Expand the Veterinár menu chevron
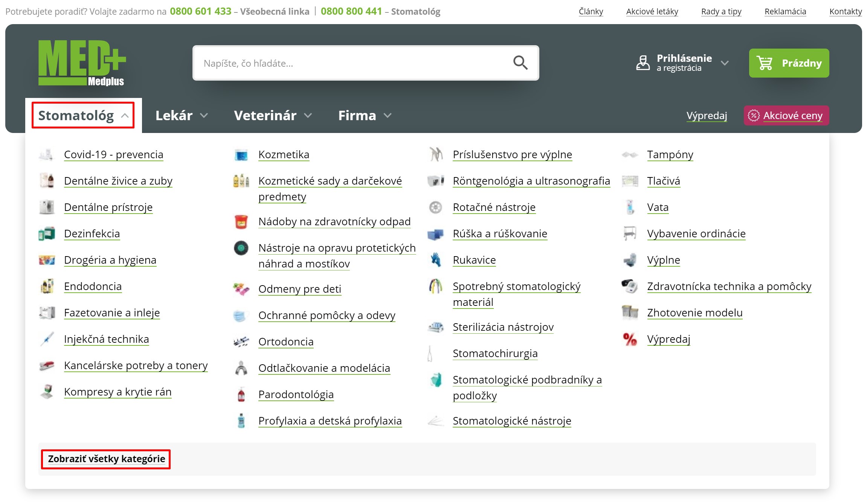The image size is (867, 504). coord(308,116)
